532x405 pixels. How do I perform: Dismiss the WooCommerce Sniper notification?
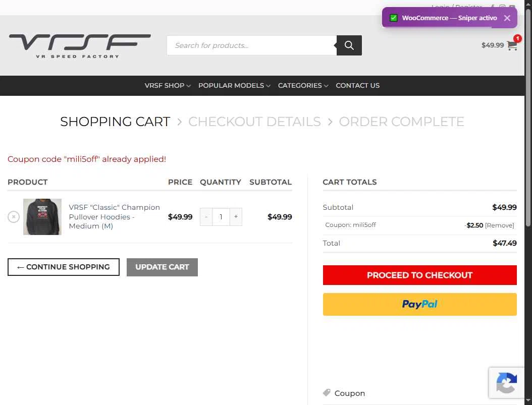(507, 18)
